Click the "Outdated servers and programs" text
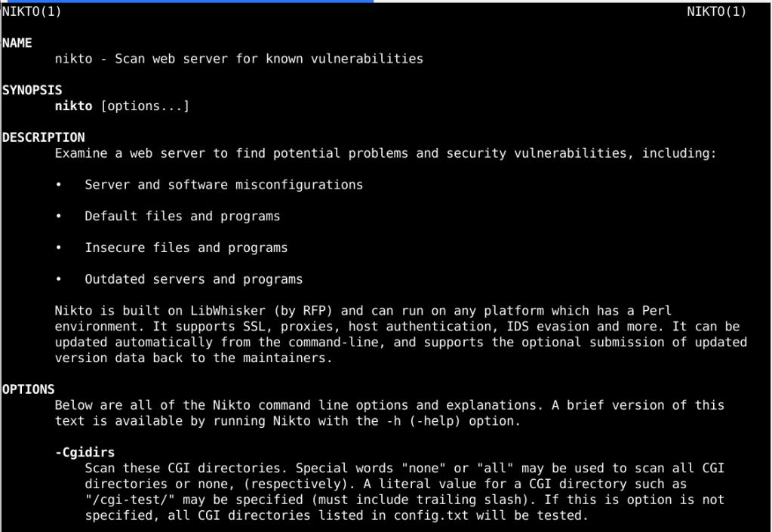This screenshot has width=772, height=532. click(x=193, y=279)
